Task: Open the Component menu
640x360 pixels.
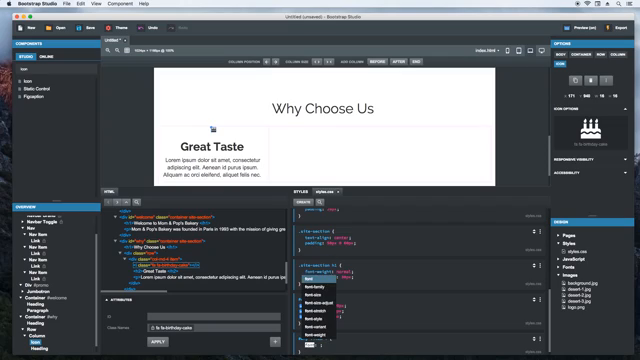Action: (120, 4)
